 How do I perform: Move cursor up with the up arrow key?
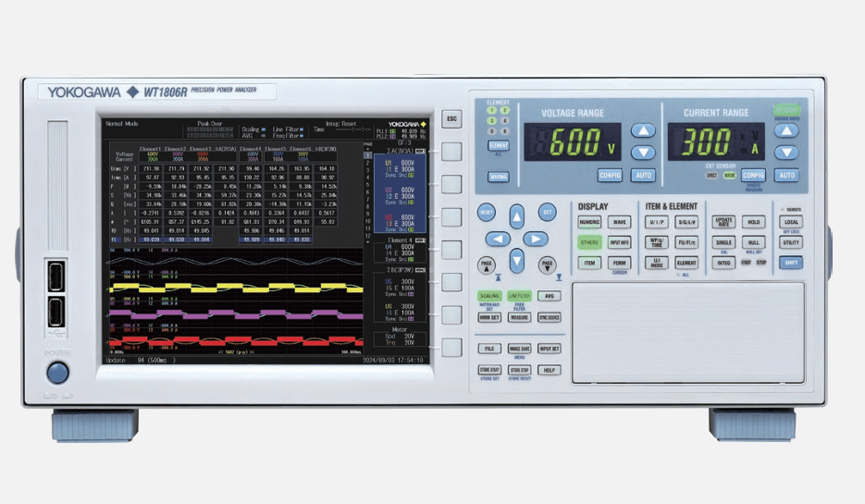[516, 216]
